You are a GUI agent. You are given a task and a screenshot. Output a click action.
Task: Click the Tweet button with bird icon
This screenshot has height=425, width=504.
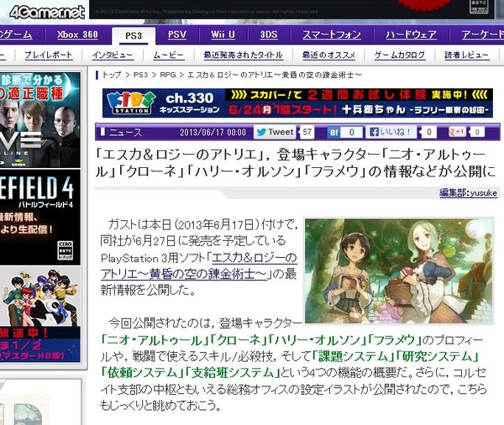pyautogui.click(x=275, y=132)
